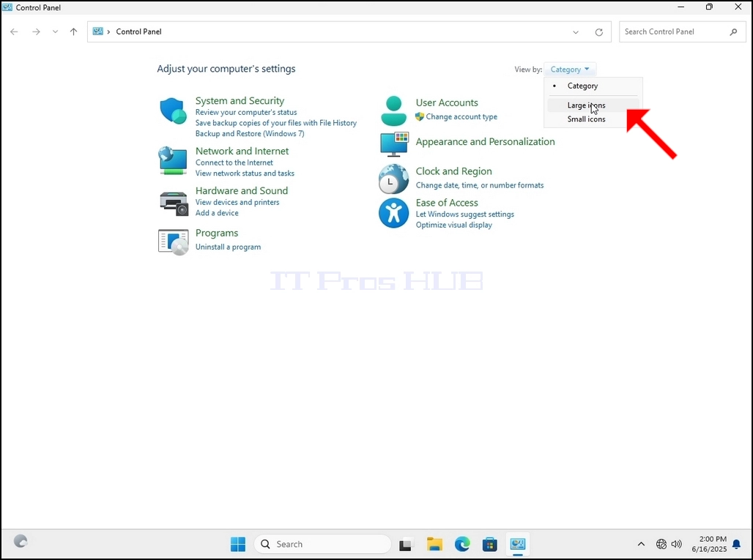
Task: Open Backup and Restore (Windows 7)
Action: (x=250, y=133)
